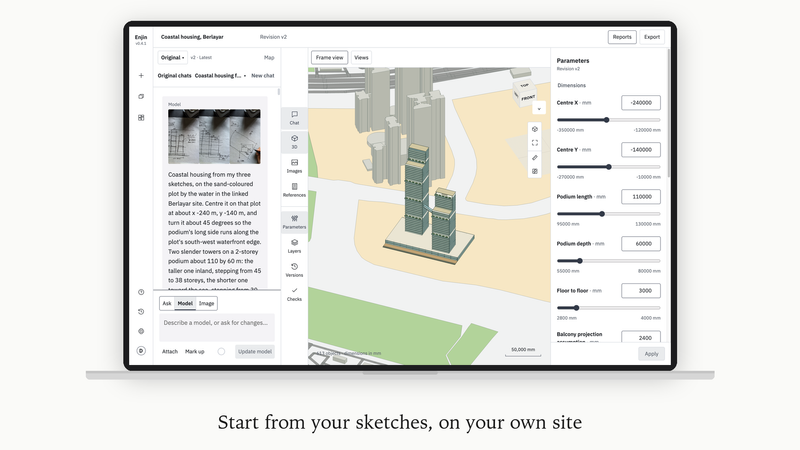Click the Describe a model text box
Screen dimensions: 800x450
(217, 327)
